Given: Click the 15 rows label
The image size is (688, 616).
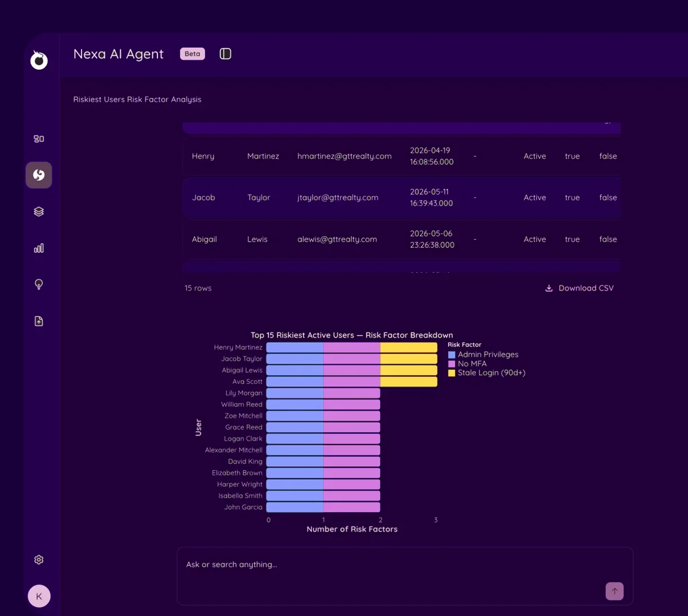Looking at the screenshot, I should click(198, 288).
